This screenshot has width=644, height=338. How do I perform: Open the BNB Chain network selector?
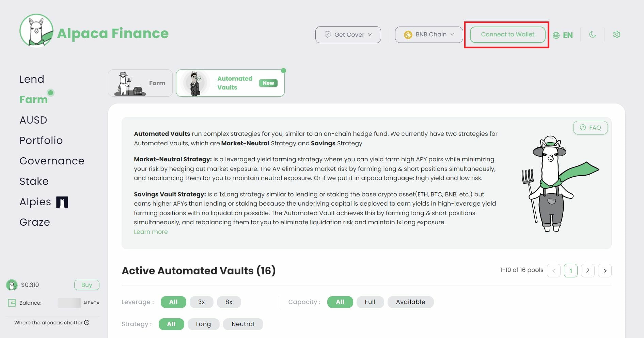(429, 35)
